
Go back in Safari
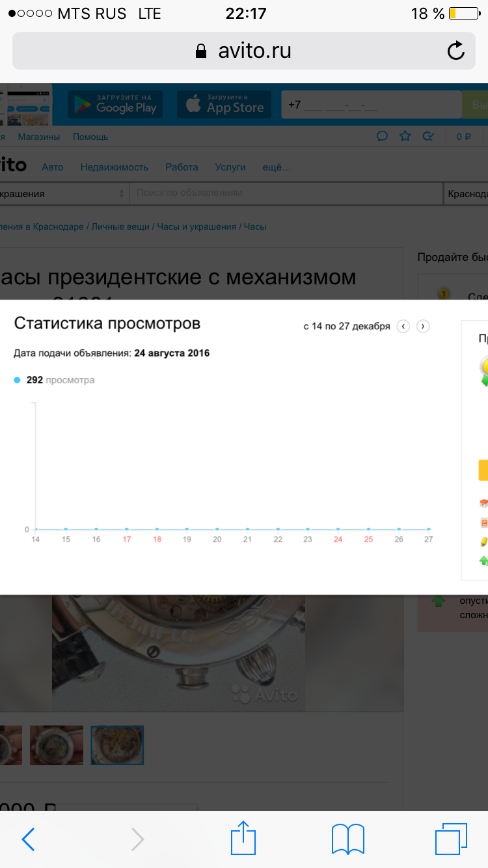[28, 839]
